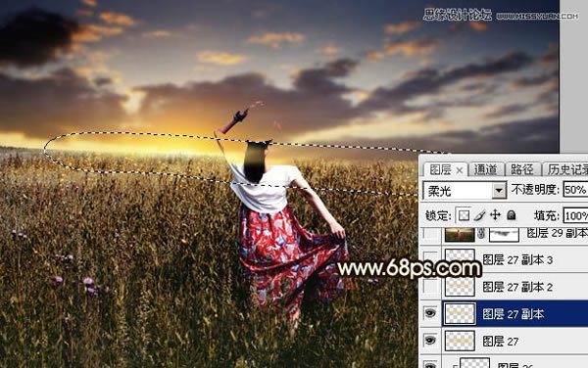Screen dimensions: 588x368
Task: Click the 填充 percentage field
Action: (x=575, y=215)
